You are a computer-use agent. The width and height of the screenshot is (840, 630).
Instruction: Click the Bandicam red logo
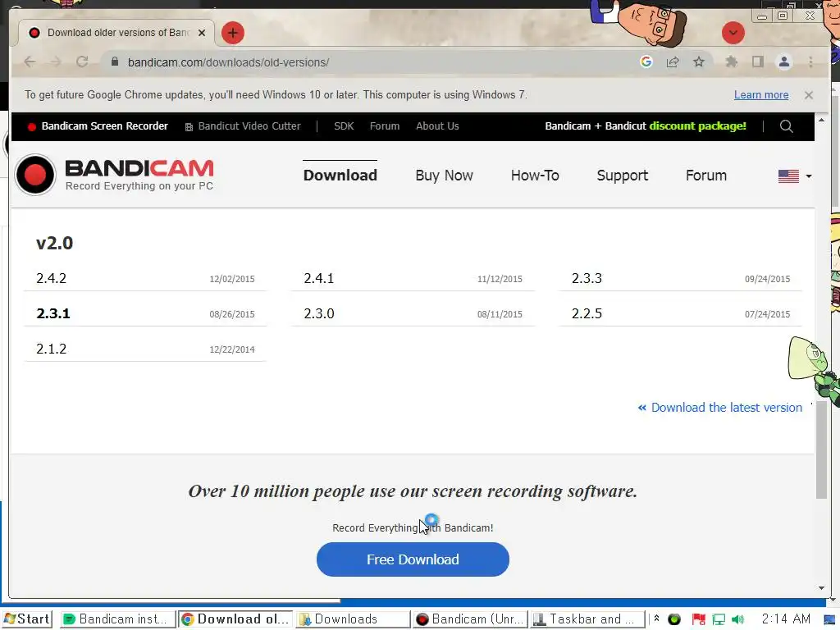[x=114, y=175]
